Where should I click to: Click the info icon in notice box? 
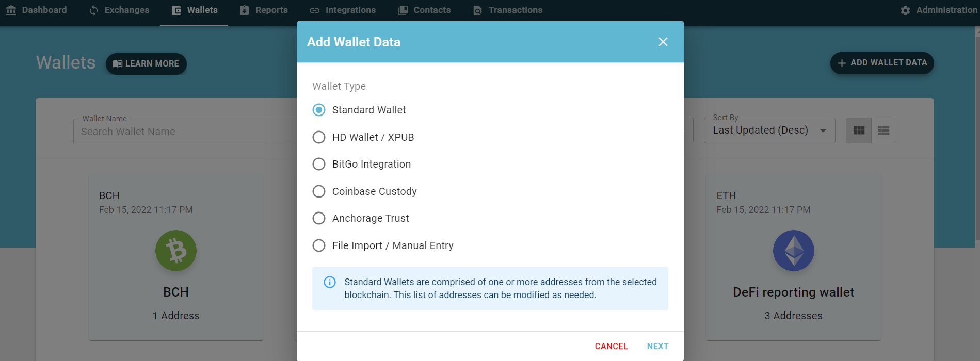(x=329, y=282)
